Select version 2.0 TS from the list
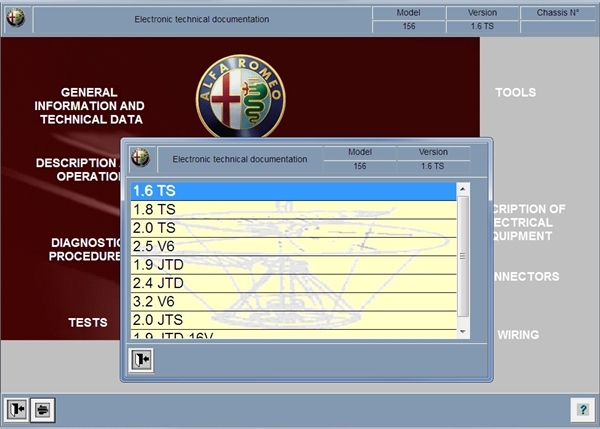Screen dimensions: 600x429 [x=293, y=228]
